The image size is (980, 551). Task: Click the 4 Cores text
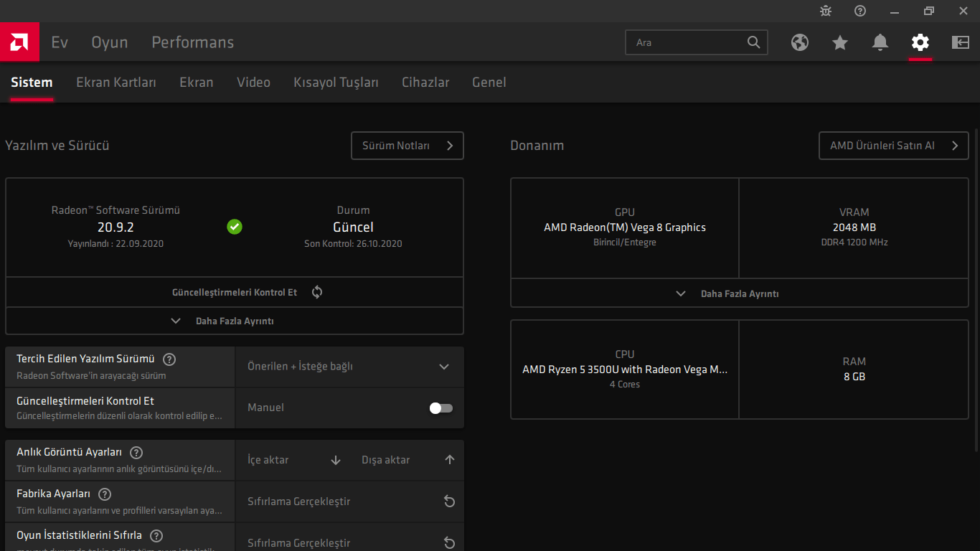click(x=625, y=385)
